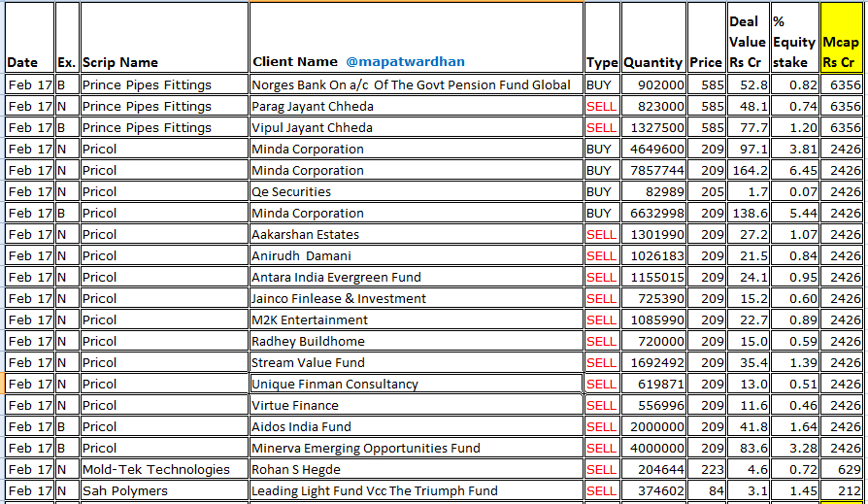
Task: Select the Price column header
Action: click(706, 37)
